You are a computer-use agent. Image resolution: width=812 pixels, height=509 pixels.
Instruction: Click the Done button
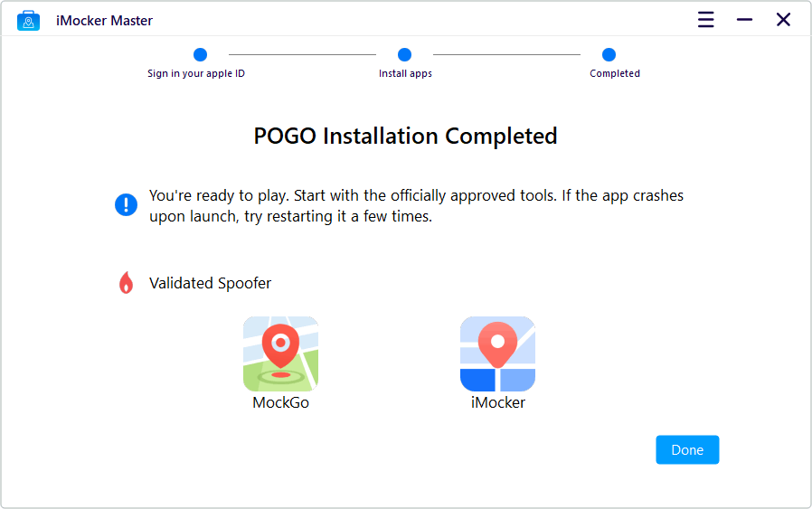[x=687, y=449]
